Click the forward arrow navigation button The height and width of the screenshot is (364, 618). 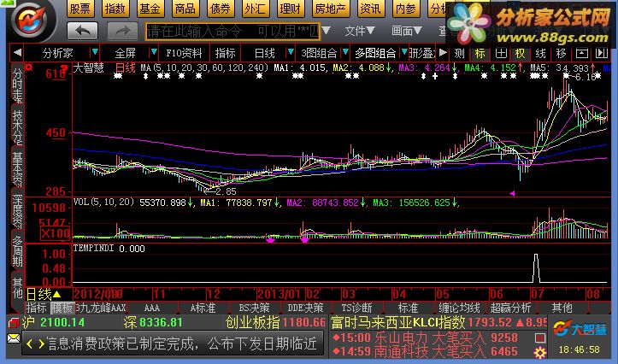(122, 31)
